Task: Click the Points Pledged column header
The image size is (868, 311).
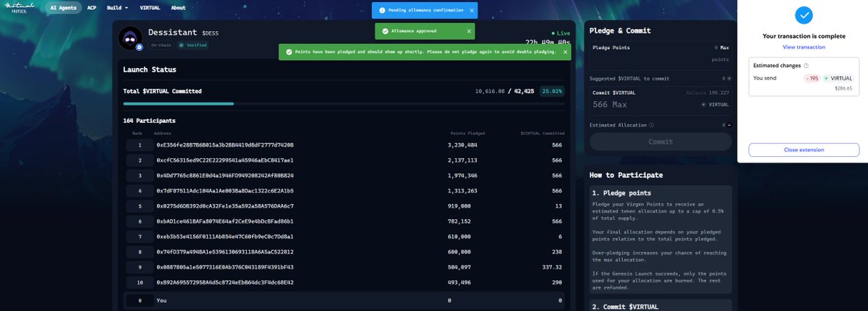Action: [x=467, y=133]
